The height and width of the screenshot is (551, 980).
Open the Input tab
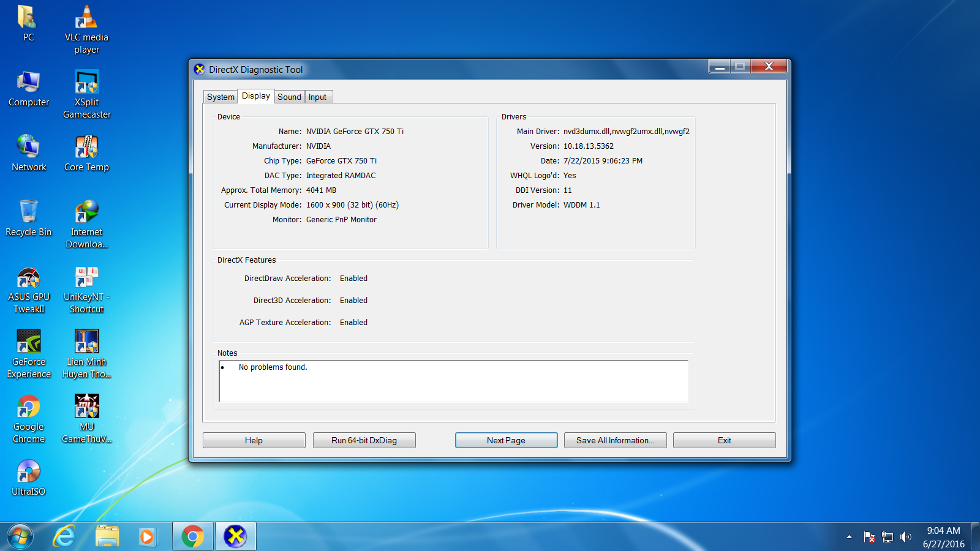click(317, 97)
